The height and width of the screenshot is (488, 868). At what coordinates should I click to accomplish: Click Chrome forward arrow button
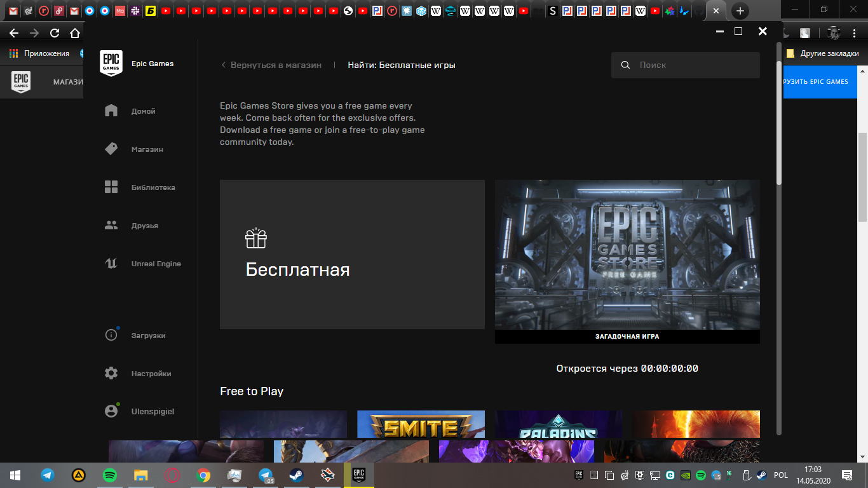click(x=34, y=34)
